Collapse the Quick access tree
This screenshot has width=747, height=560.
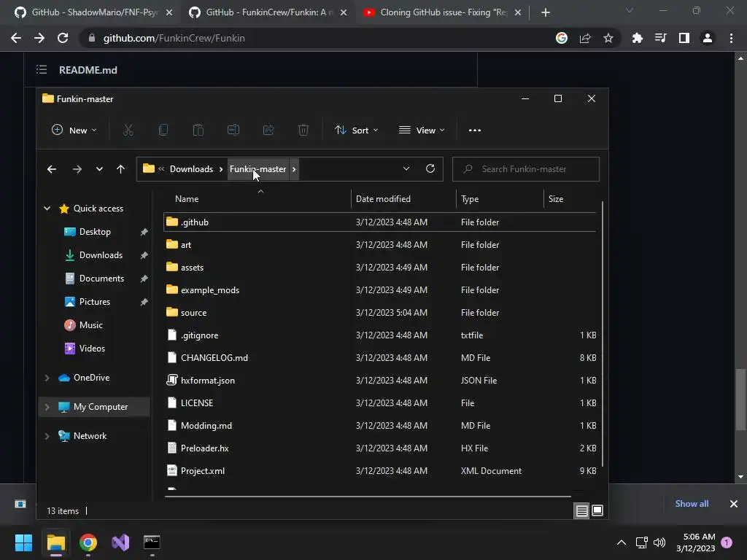coord(47,208)
